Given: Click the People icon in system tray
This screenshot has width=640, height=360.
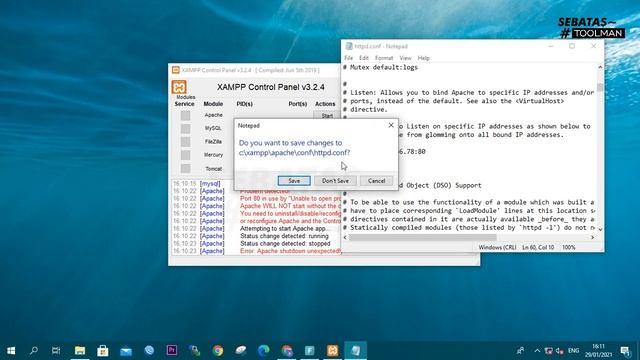Looking at the screenshot, I should click(x=520, y=351).
